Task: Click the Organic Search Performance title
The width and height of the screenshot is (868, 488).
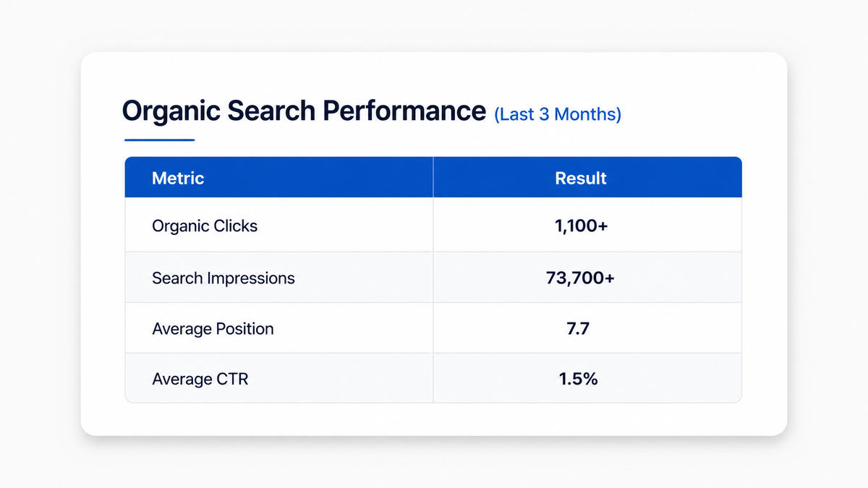Action: (x=304, y=111)
